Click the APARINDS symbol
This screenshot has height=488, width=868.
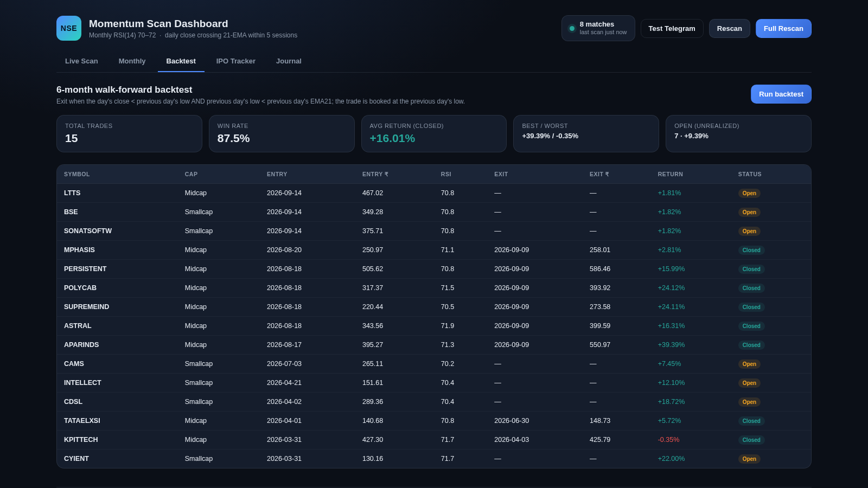tap(81, 345)
